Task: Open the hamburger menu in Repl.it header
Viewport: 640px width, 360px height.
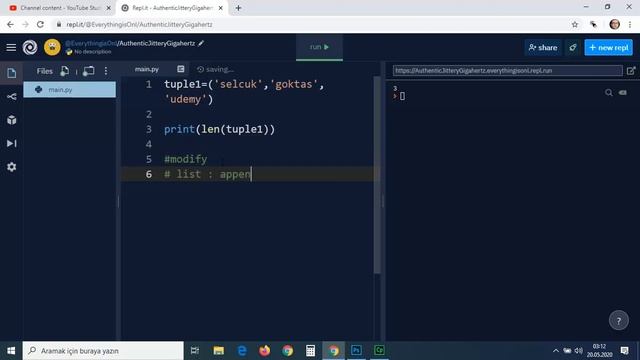Action: click(11, 48)
